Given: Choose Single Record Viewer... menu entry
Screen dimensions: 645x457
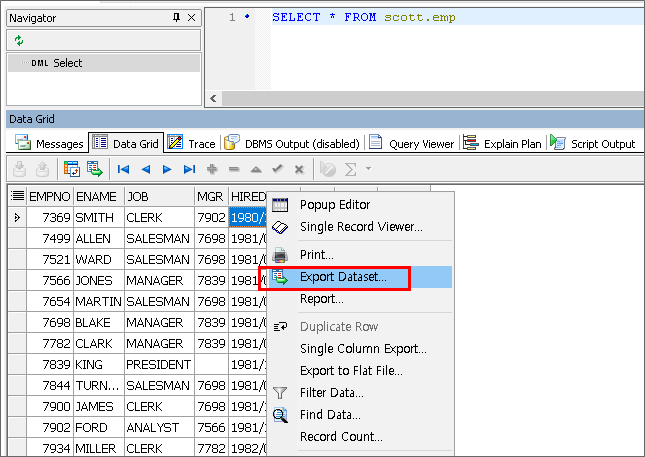Looking at the screenshot, I should pyautogui.click(x=361, y=227).
